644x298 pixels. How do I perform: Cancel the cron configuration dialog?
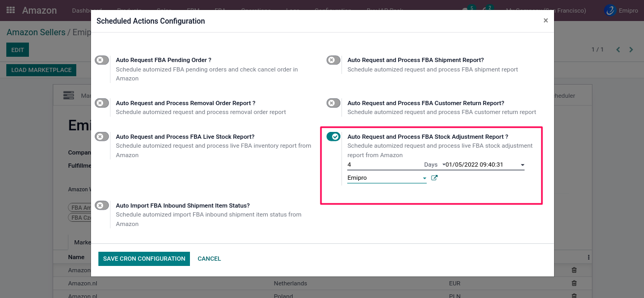(x=209, y=259)
